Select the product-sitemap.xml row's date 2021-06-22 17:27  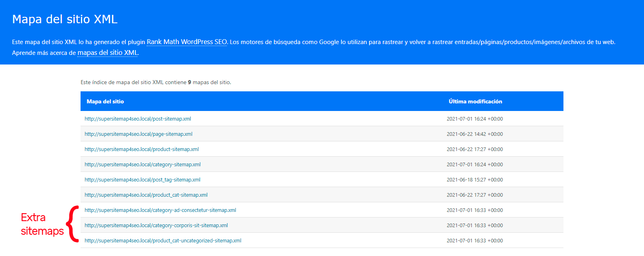475,149
